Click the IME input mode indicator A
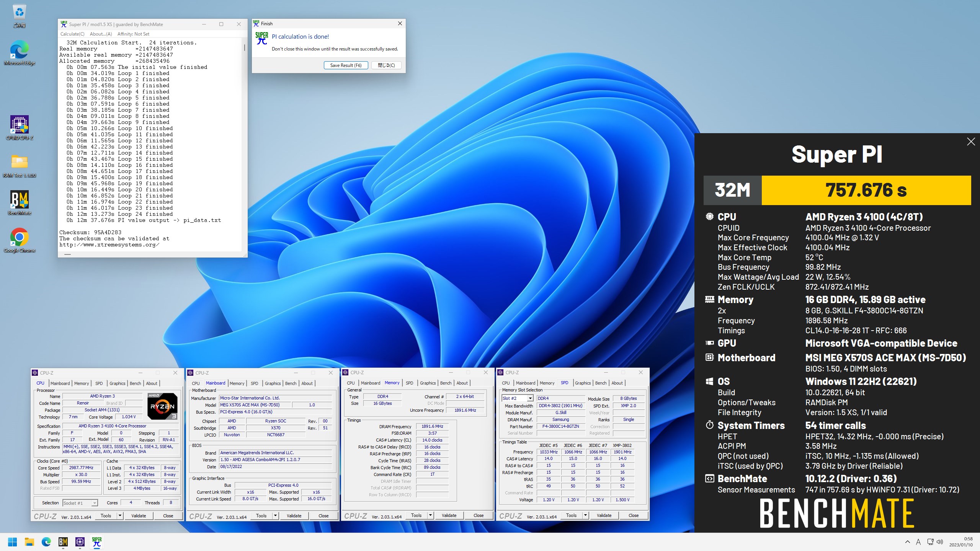980x551 pixels. coord(918,542)
